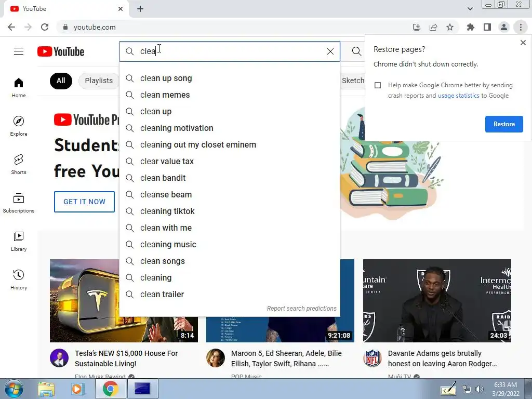
Task: Reload the page
Action: pyautogui.click(x=45, y=27)
